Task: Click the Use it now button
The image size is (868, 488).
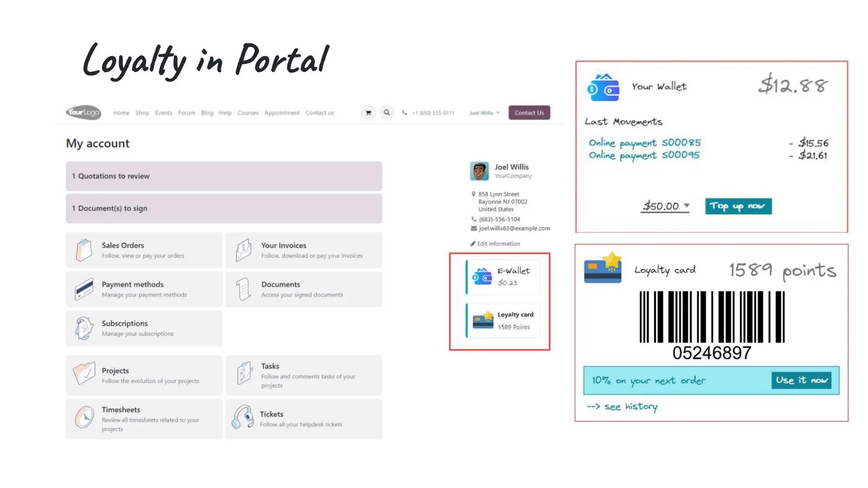Action: click(802, 380)
